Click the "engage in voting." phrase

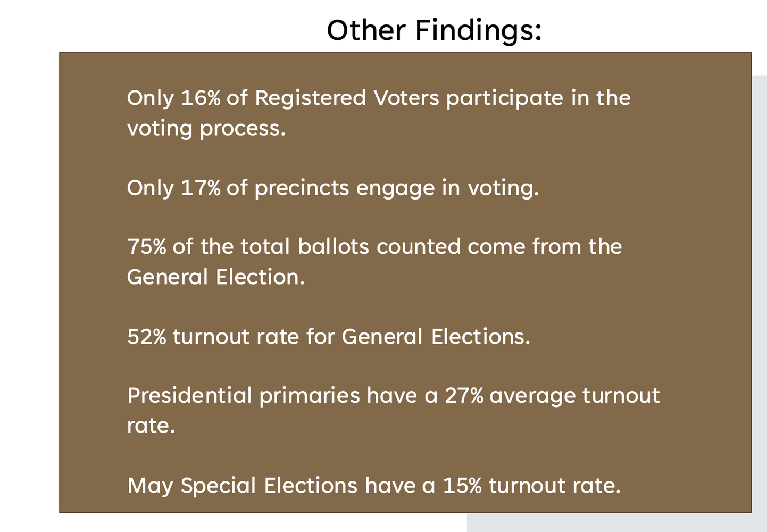point(447,188)
